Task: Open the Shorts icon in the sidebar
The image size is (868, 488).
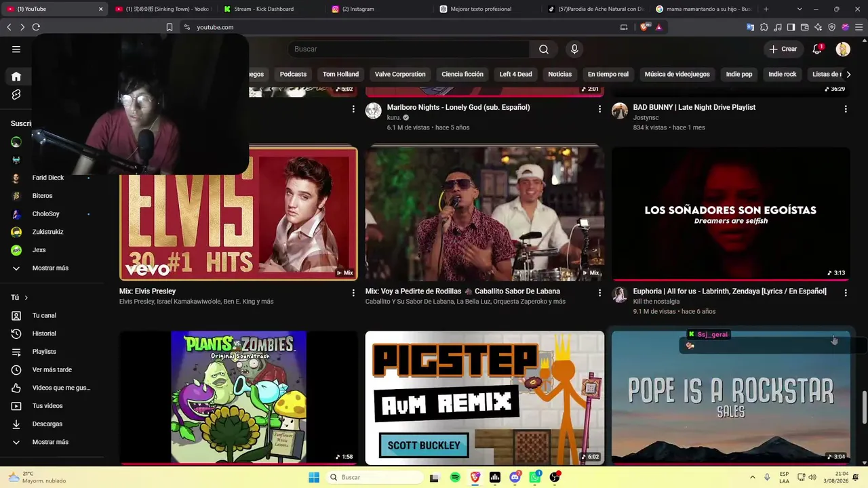Action: click(16, 95)
